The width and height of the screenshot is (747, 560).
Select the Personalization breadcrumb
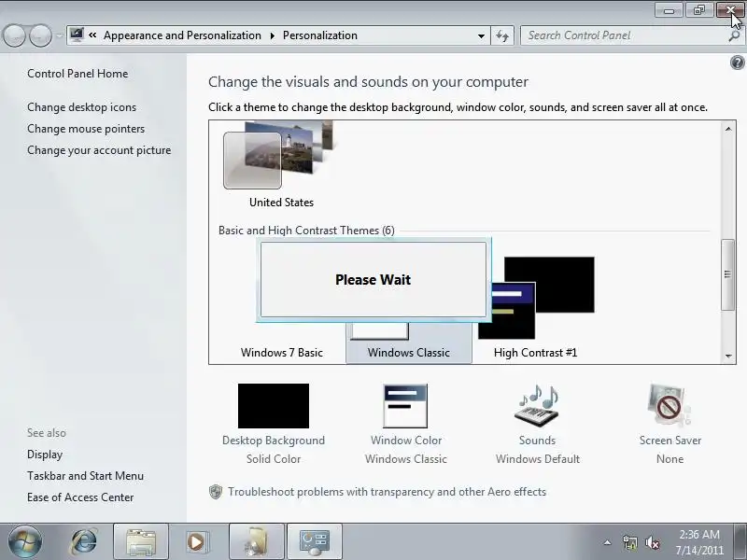(320, 35)
